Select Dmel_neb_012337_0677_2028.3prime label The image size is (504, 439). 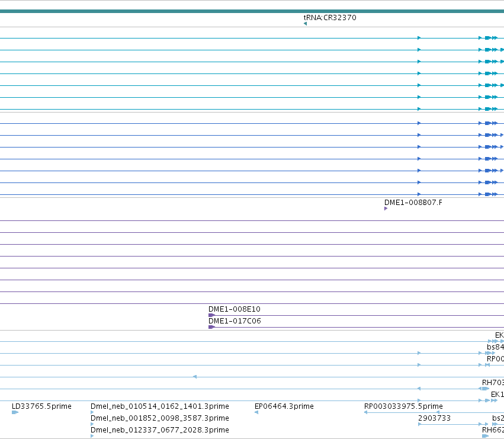(x=160, y=430)
